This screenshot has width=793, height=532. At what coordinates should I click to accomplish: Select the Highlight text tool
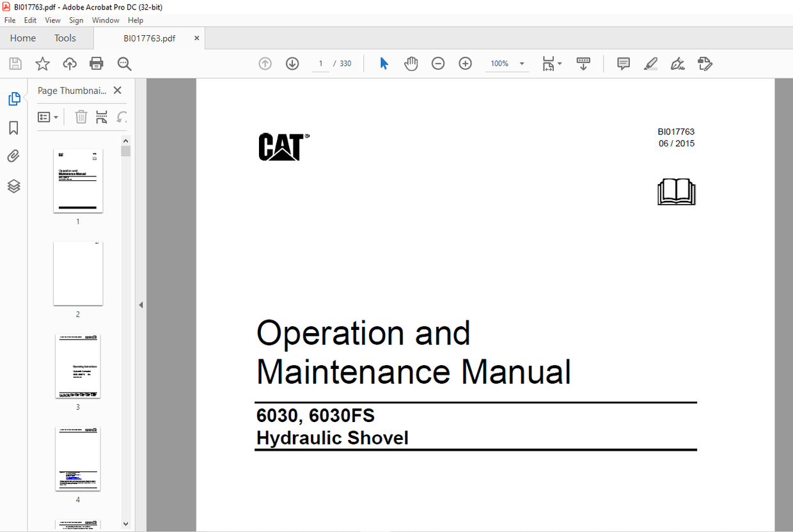pos(650,63)
